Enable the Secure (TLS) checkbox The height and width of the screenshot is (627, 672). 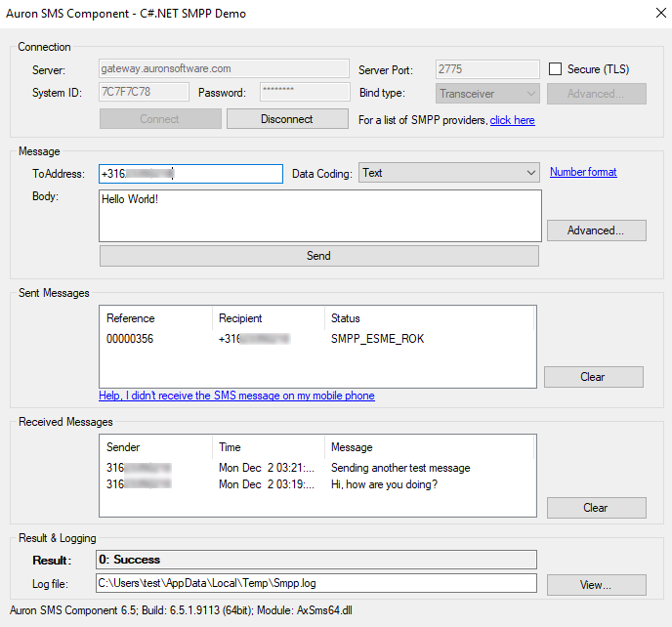pyautogui.click(x=556, y=69)
